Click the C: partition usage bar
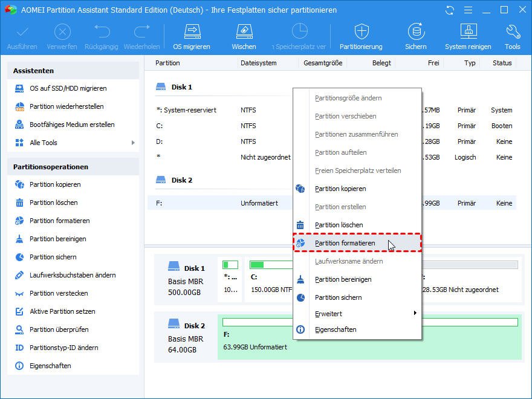The height and width of the screenshot is (399, 532). [271, 265]
